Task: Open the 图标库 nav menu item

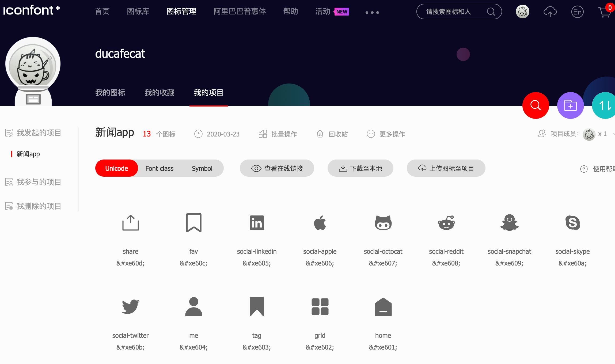Action: point(138,11)
